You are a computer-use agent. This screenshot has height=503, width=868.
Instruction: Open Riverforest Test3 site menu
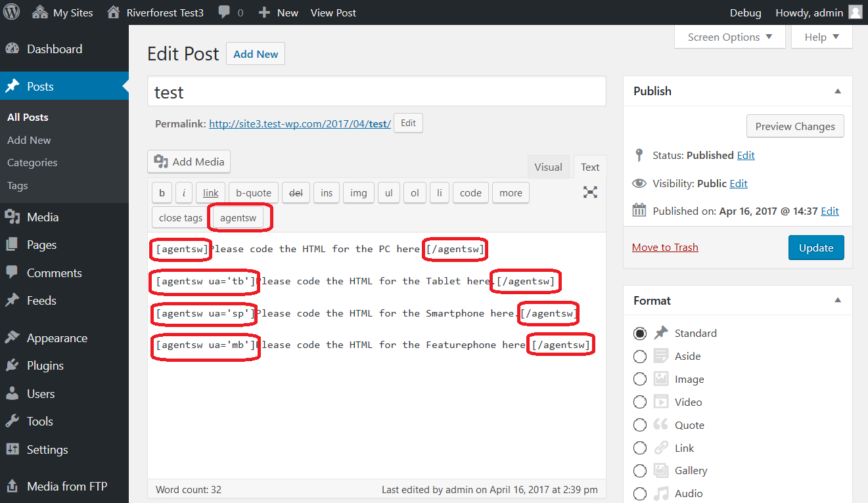[x=155, y=12]
